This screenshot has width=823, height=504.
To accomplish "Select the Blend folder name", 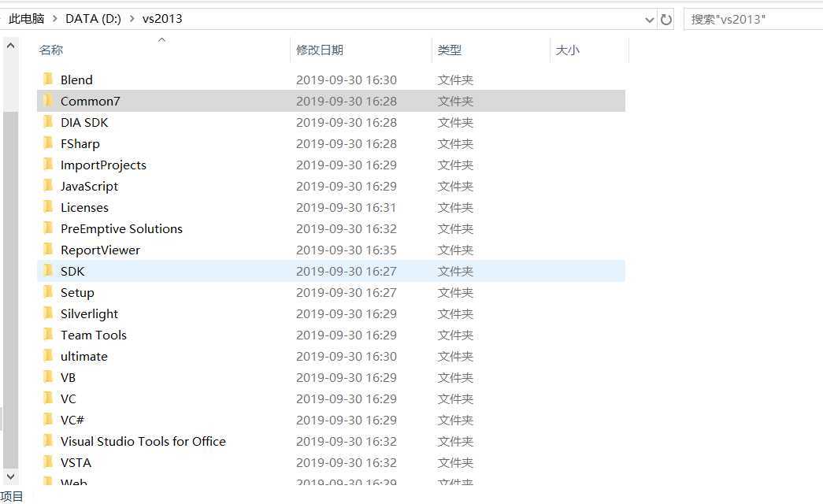I will tap(76, 80).
